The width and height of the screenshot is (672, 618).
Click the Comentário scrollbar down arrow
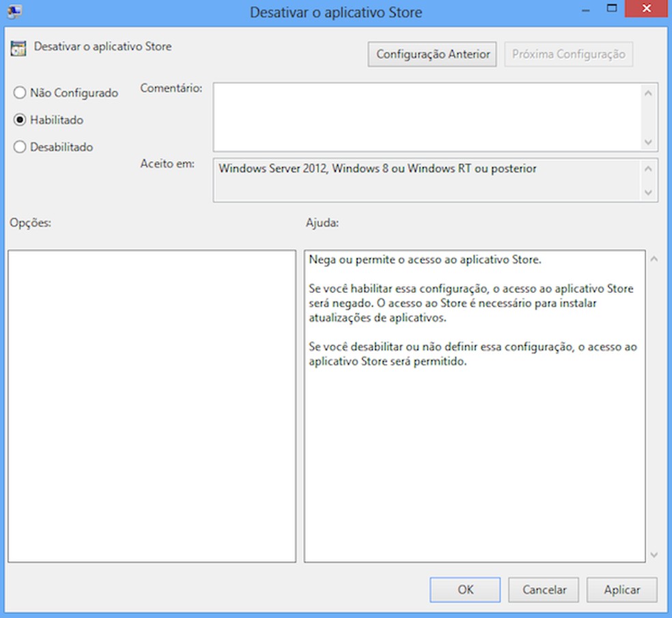(x=648, y=142)
